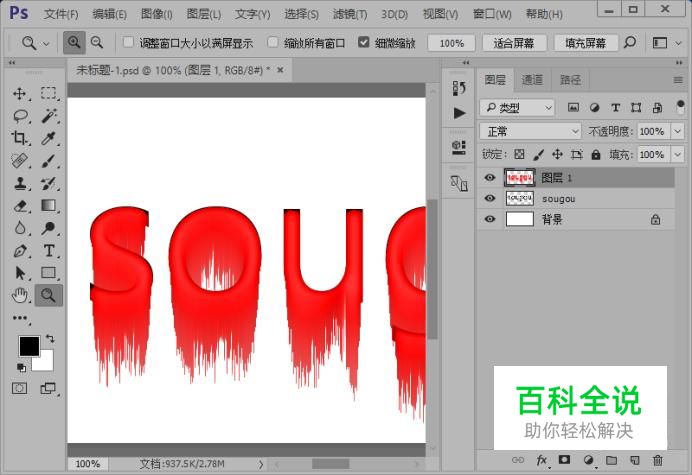Open the foreground color black swatch
The width and height of the screenshot is (692, 475).
click(x=28, y=345)
